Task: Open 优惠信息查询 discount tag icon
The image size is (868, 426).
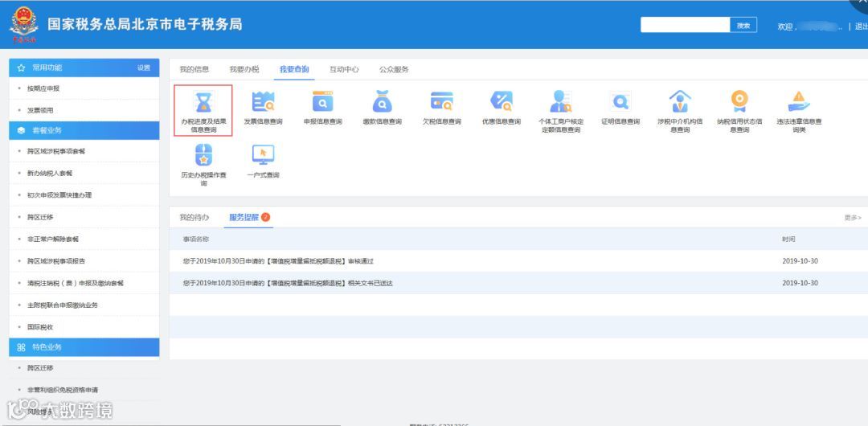Action: [502, 102]
